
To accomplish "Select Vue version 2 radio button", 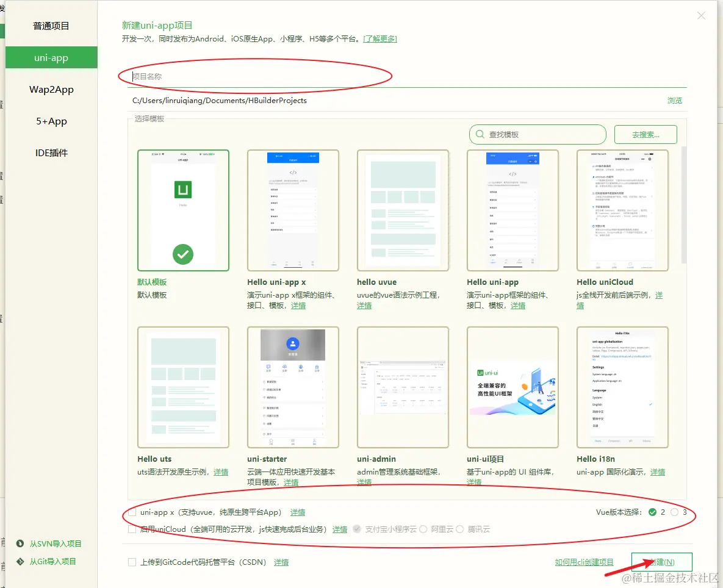I will pyautogui.click(x=652, y=512).
